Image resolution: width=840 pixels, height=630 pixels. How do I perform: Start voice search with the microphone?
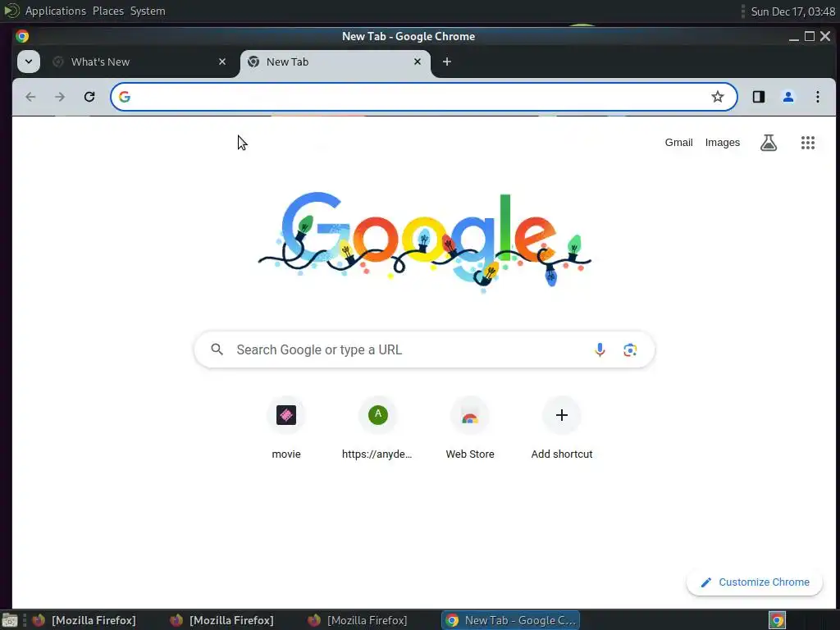[x=600, y=349]
